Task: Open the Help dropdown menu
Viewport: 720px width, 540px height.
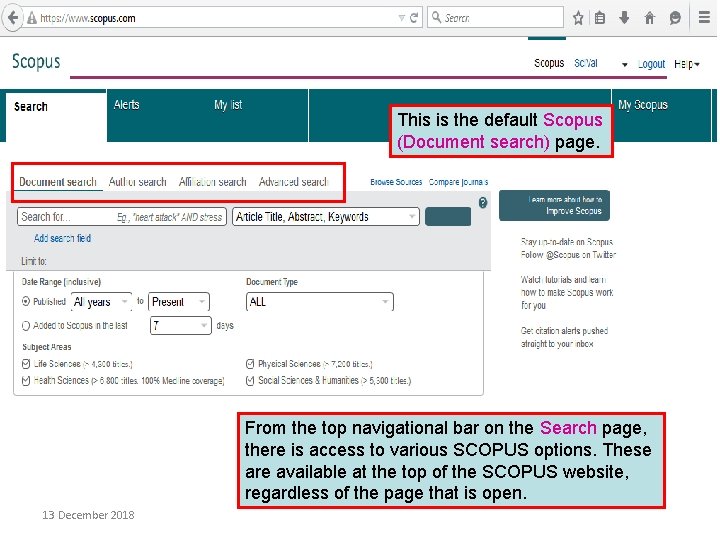Action: pyautogui.click(x=686, y=64)
